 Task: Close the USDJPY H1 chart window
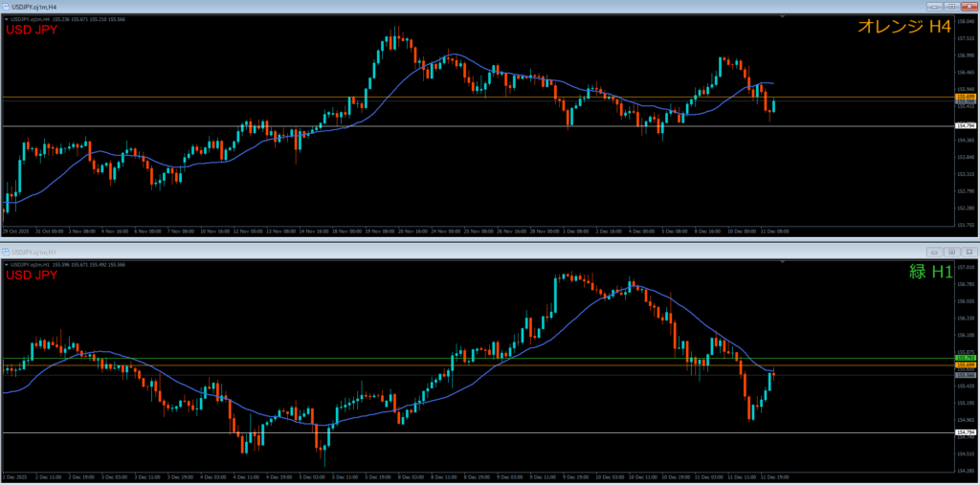tap(968, 252)
